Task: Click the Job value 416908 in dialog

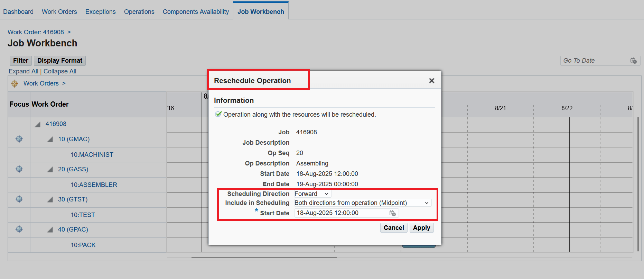Action: [x=307, y=132]
